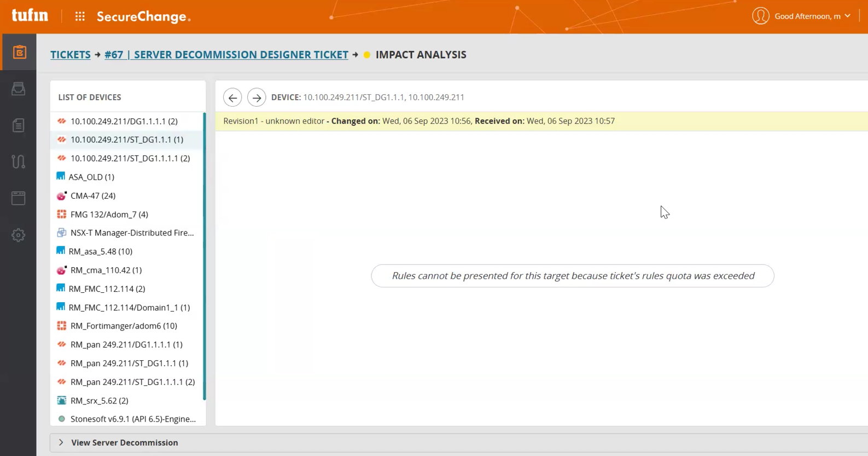Click the Tufin logo
Image resolution: width=868 pixels, height=456 pixels.
click(30, 16)
